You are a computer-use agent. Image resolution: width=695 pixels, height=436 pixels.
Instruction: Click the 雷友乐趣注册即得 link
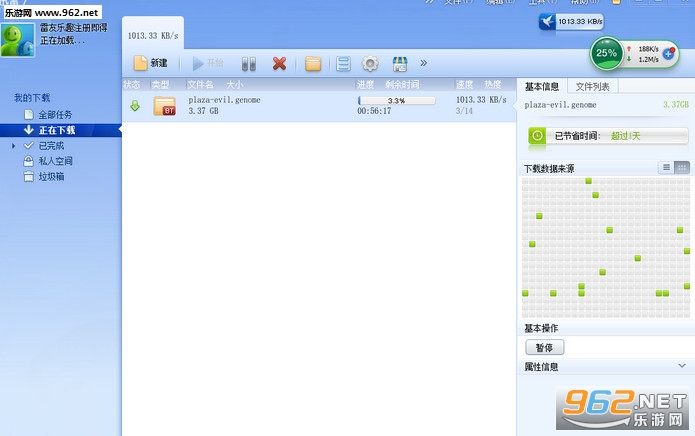[74, 27]
